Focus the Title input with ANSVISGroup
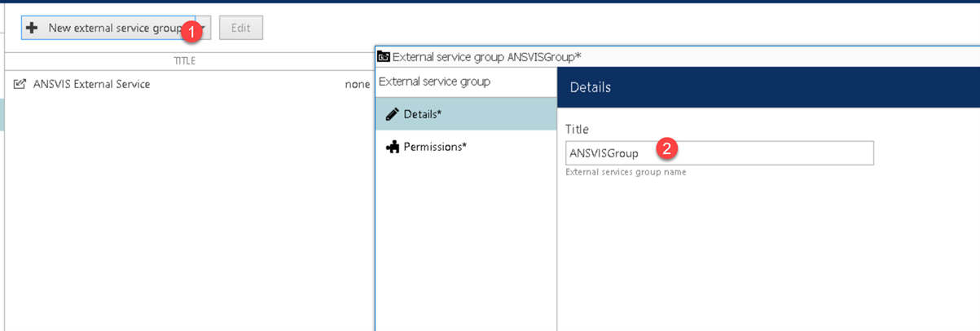The width and height of the screenshot is (980, 331). [719, 152]
